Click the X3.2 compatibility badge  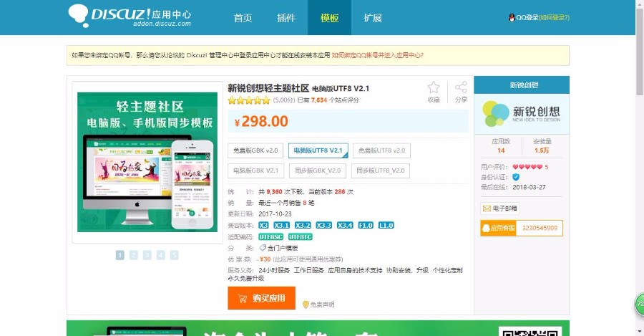click(303, 226)
